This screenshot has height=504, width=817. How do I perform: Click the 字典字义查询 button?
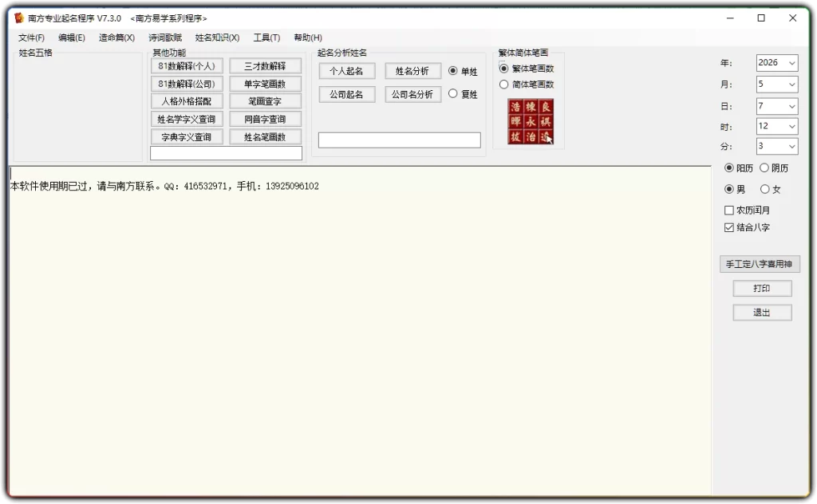[x=187, y=137]
